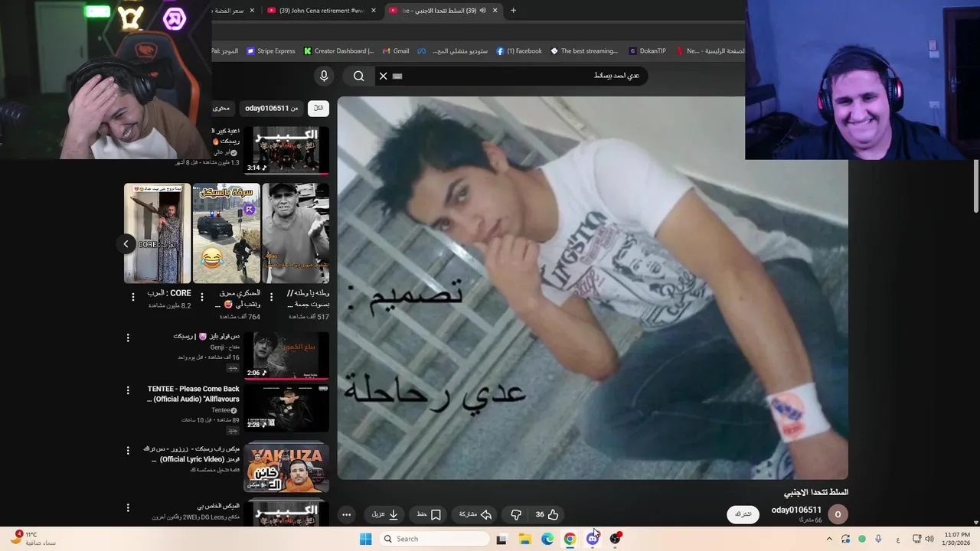The width and height of the screenshot is (980, 551).
Task: Click the page vertical scrollbar
Action: (976, 187)
